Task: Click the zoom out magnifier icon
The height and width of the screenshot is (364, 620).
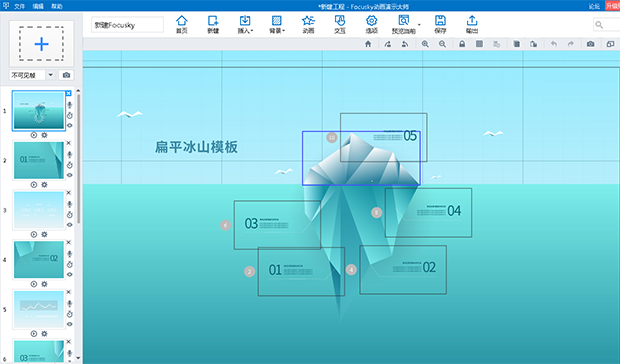Action: tap(442, 44)
